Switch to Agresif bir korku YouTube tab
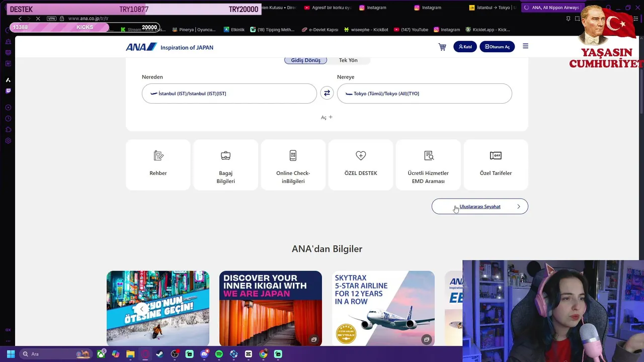The width and height of the screenshot is (644, 362). coord(328,8)
